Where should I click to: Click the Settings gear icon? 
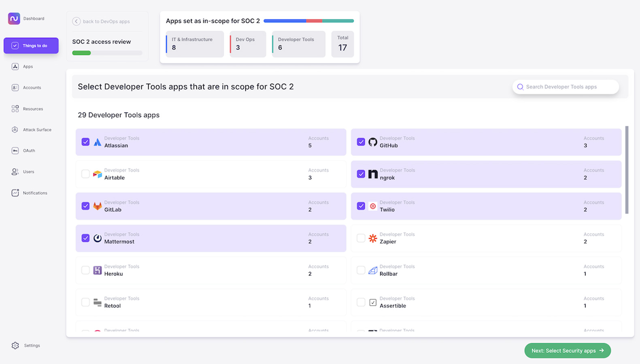tap(15, 345)
